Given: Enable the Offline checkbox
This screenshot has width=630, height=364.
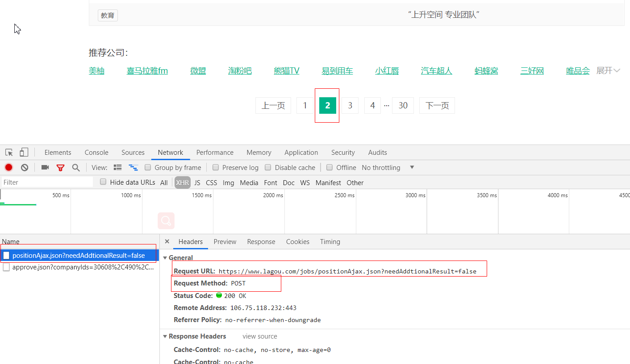Looking at the screenshot, I should click(x=330, y=167).
